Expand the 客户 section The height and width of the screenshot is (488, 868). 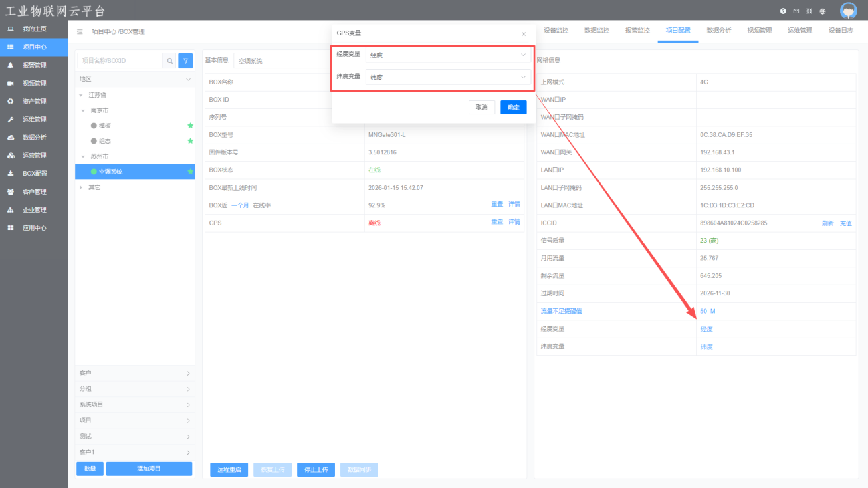[134, 373]
